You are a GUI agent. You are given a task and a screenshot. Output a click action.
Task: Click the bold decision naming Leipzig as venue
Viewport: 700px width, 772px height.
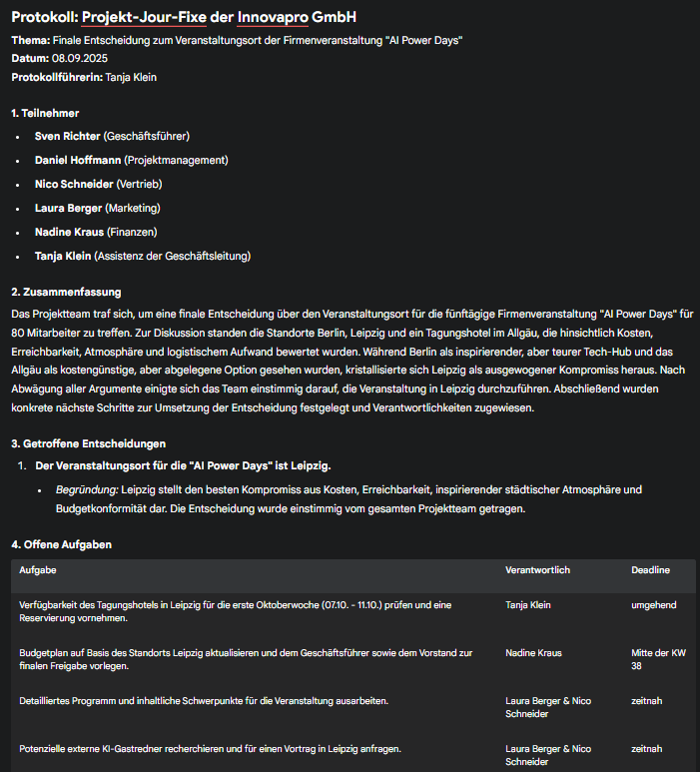(x=183, y=465)
